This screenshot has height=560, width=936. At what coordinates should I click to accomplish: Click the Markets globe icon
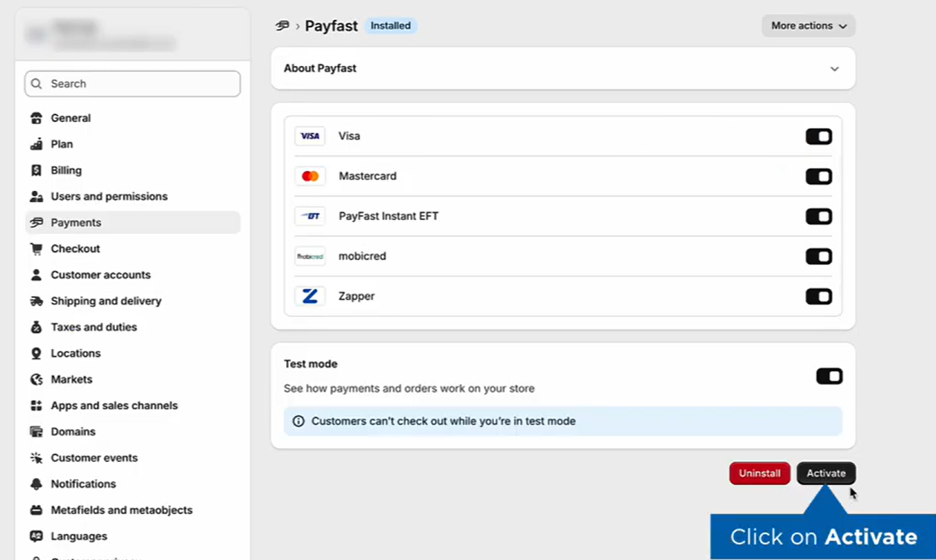coord(36,380)
